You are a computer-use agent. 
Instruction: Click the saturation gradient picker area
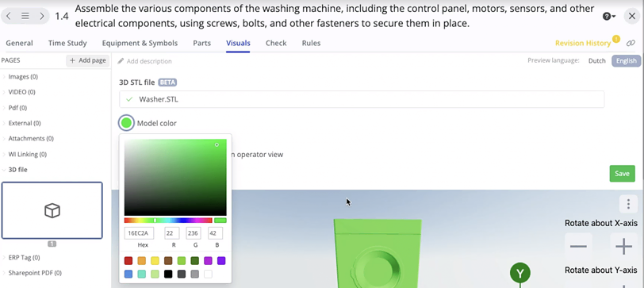(x=175, y=177)
